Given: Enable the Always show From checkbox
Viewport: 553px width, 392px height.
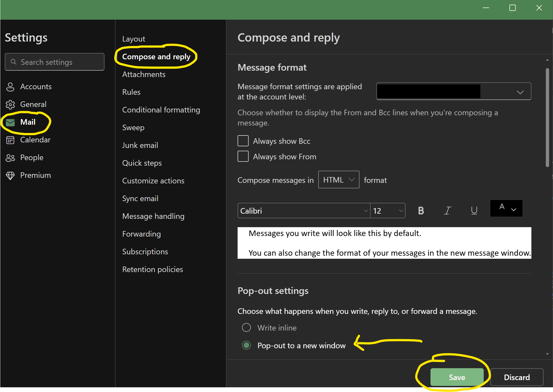Looking at the screenshot, I should coord(243,157).
